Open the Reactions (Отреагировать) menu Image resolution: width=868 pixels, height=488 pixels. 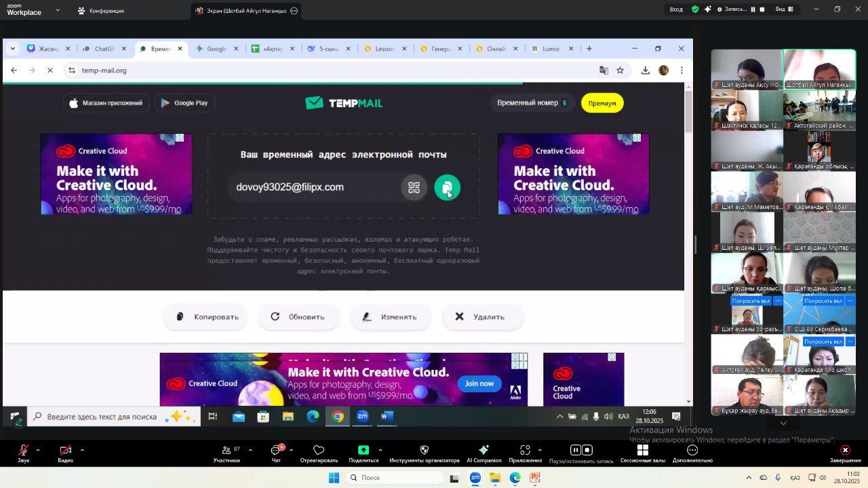[319, 452]
